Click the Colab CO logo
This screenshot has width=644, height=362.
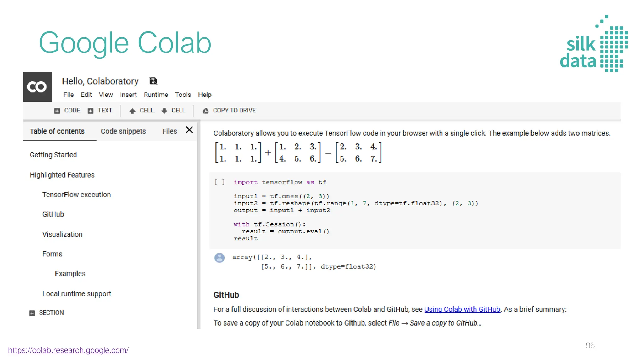pos(37,87)
